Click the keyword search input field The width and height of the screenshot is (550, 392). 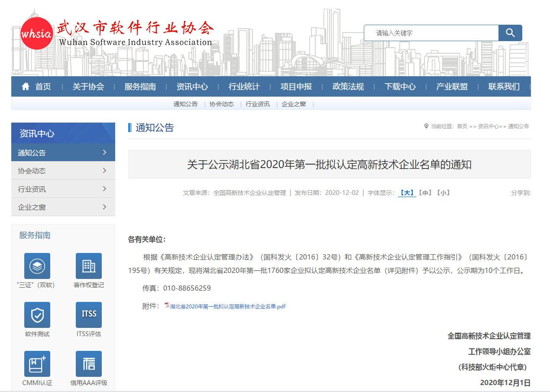pyautogui.click(x=431, y=32)
